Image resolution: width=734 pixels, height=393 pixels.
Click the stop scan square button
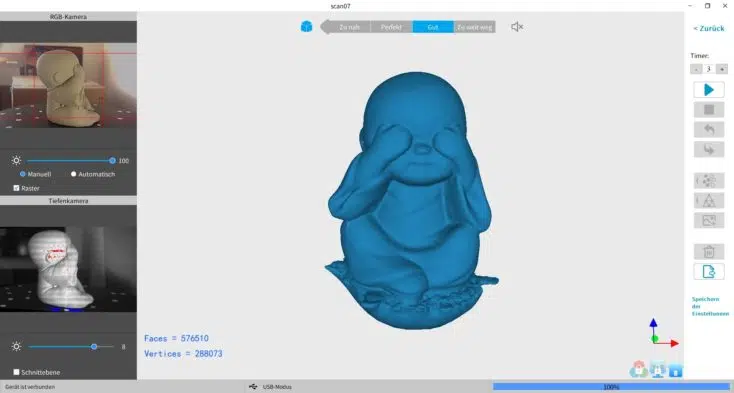click(709, 109)
